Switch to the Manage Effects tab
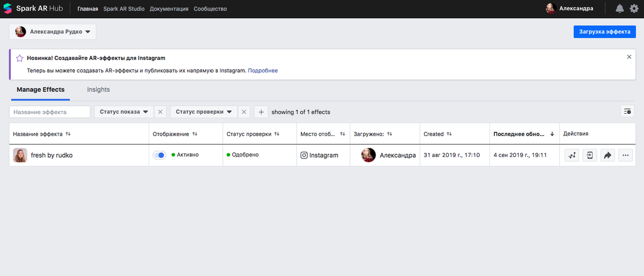The height and width of the screenshot is (276, 644). click(40, 89)
